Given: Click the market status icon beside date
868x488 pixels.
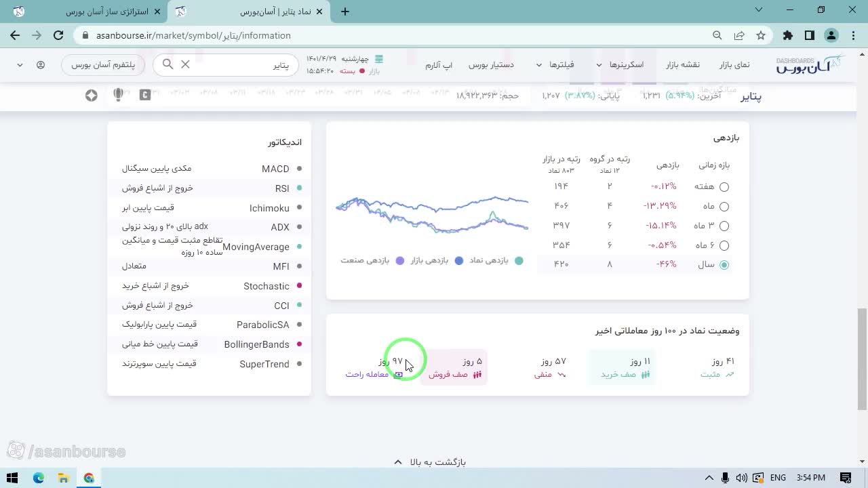Looking at the screenshot, I should click(x=379, y=59).
